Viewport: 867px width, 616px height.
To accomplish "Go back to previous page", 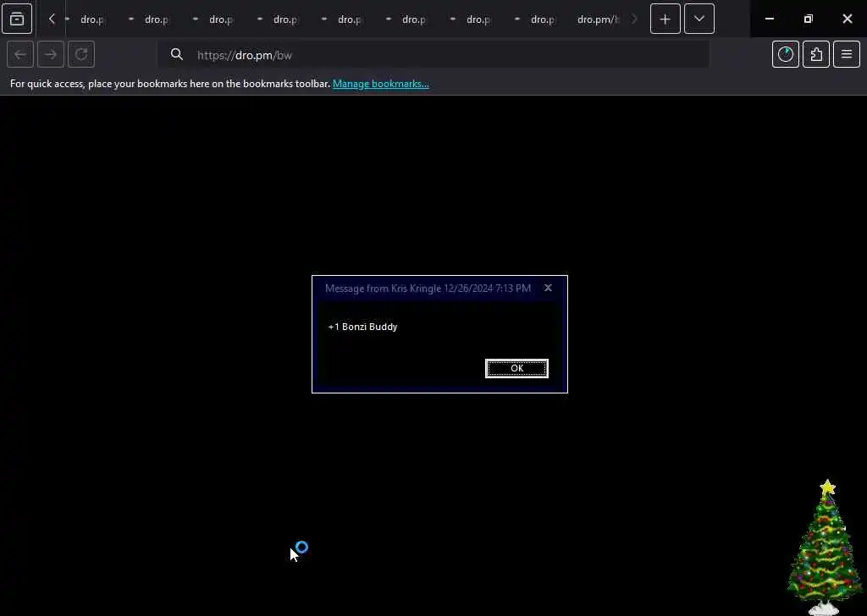I will pos(20,54).
